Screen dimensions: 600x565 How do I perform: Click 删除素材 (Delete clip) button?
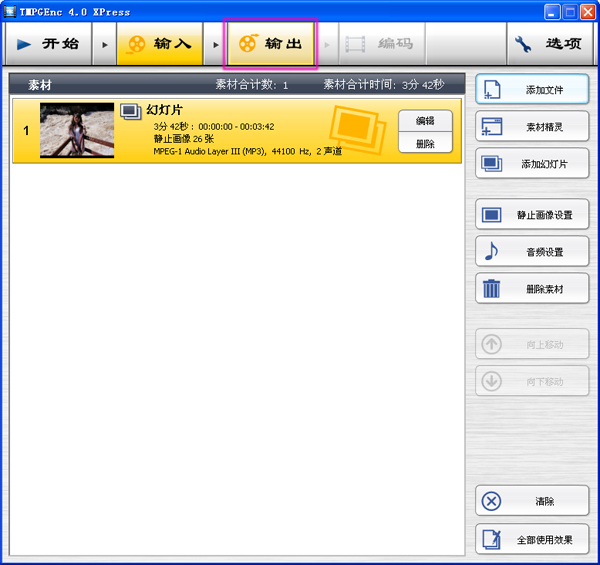coord(532,288)
